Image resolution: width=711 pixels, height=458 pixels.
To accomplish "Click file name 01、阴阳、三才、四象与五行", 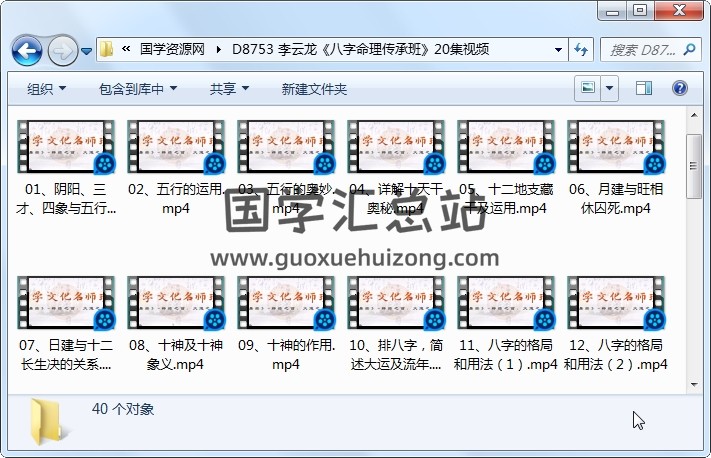I will coord(66,199).
